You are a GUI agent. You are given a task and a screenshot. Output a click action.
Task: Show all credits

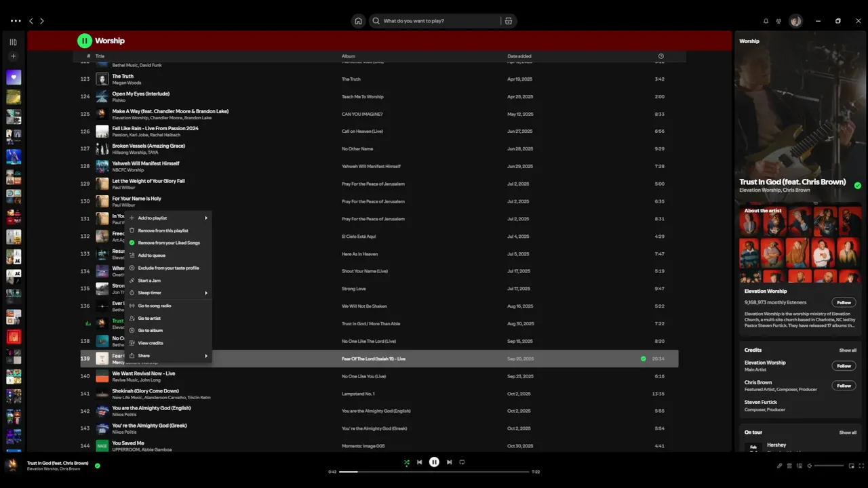848,350
